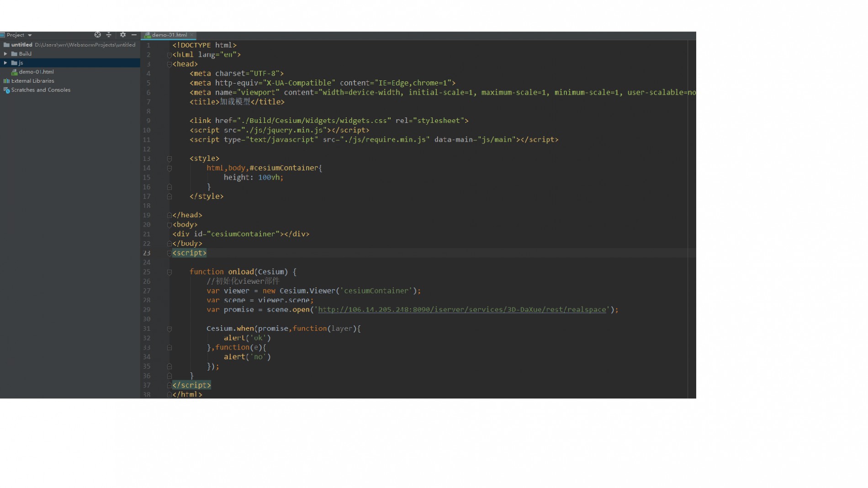Viewport: 868px width, 488px height.
Task: Close the demo-01.html editor tab
Action: tap(192, 35)
